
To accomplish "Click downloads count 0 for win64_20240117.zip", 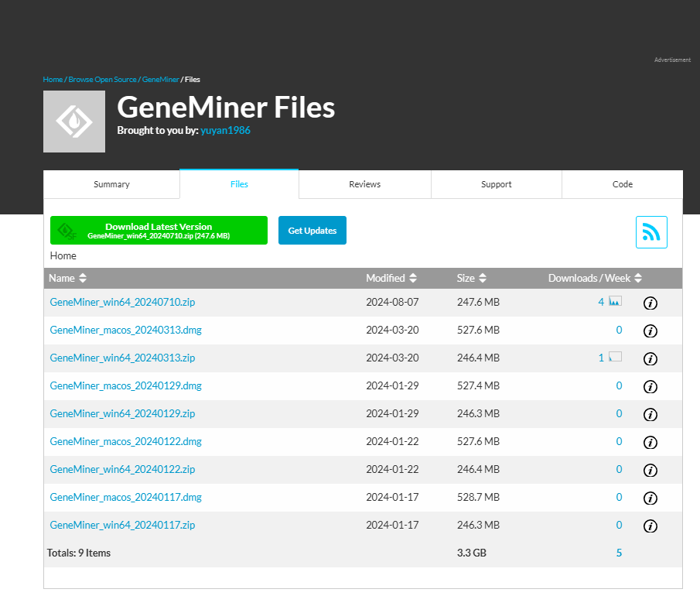I will click(619, 525).
